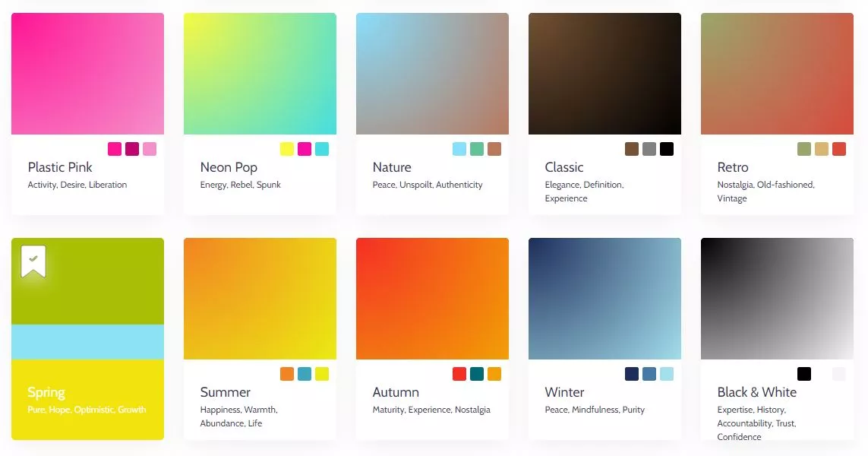Click the navy swatch in Winter

[x=632, y=374]
